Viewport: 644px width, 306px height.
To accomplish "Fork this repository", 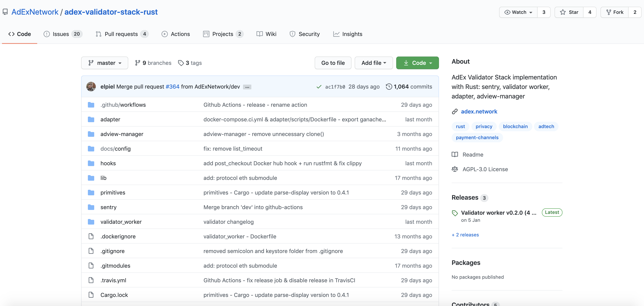I will pyautogui.click(x=615, y=12).
